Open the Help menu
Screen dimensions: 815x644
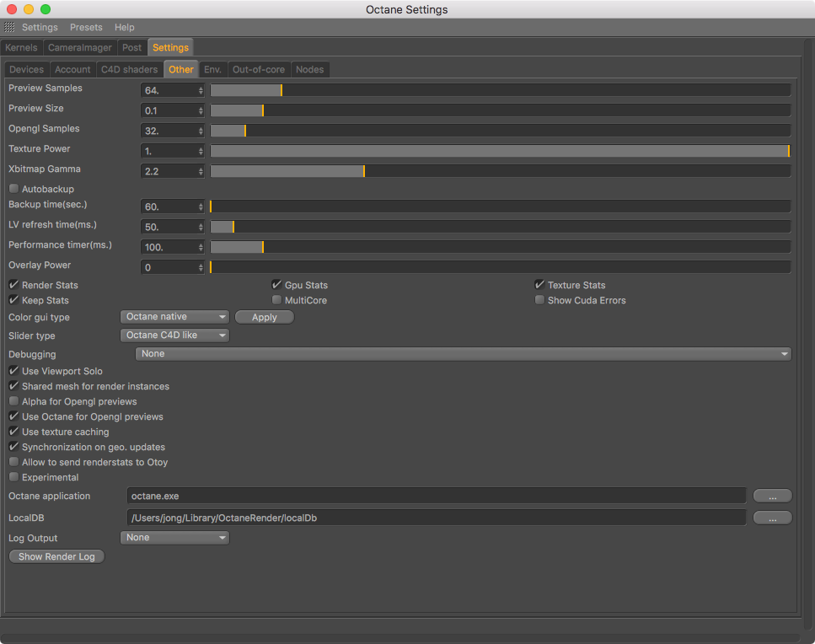[x=124, y=27]
